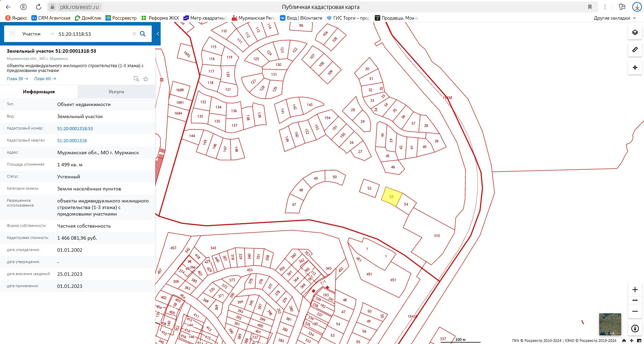
Task: Click the home icon in map footer
Action: coord(624,341)
